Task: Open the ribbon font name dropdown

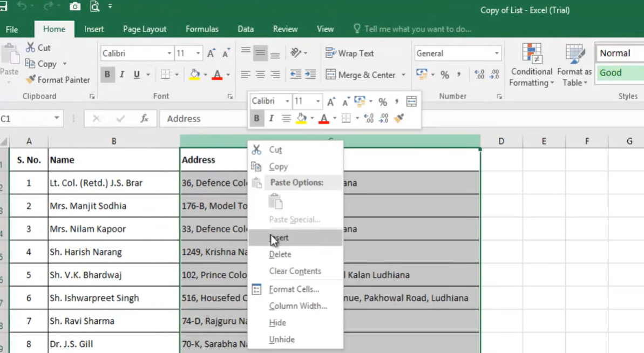Action: [x=169, y=53]
